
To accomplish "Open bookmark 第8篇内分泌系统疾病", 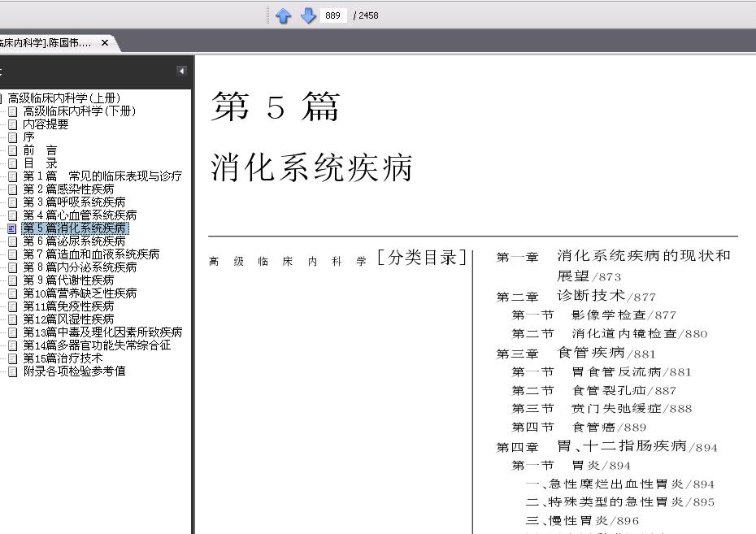I will click(x=80, y=267).
